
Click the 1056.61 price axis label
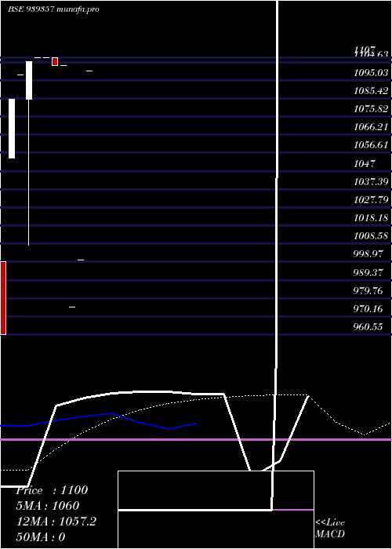tap(371, 145)
